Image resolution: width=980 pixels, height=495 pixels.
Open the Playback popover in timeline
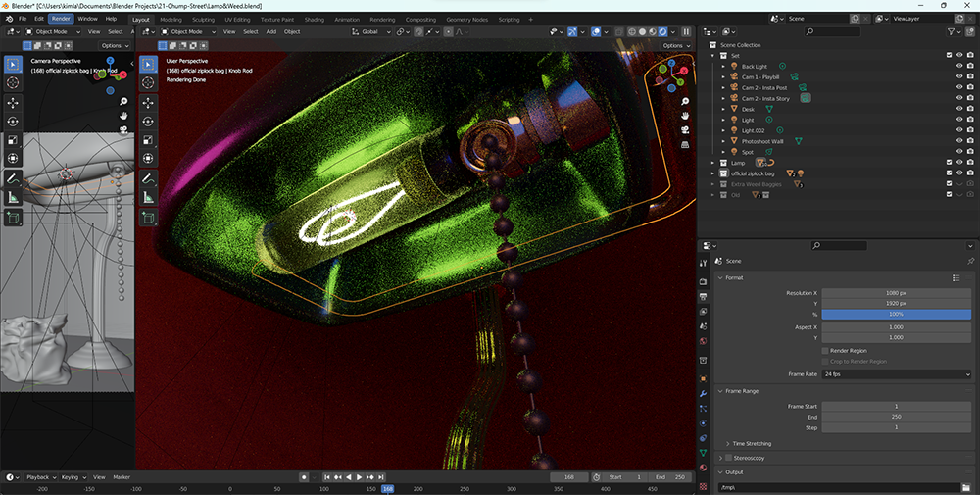click(40, 477)
